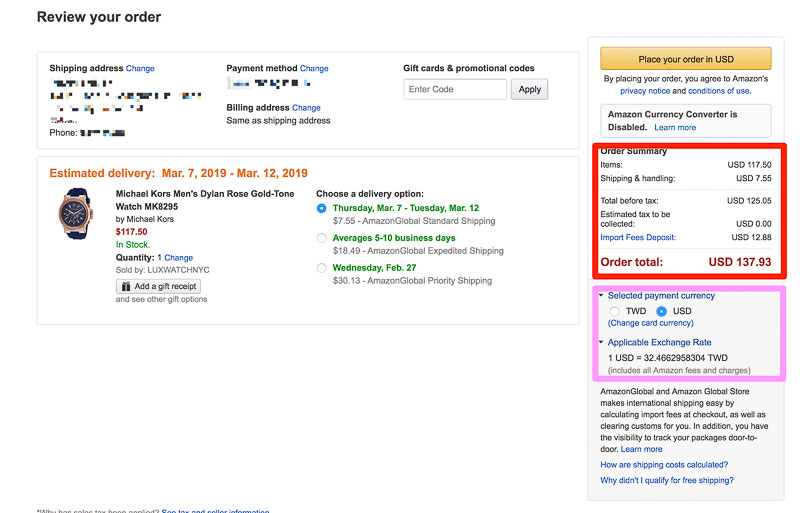The width and height of the screenshot is (800, 513).
Task: Click the Items USD 117.50 value
Action: point(749,165)
